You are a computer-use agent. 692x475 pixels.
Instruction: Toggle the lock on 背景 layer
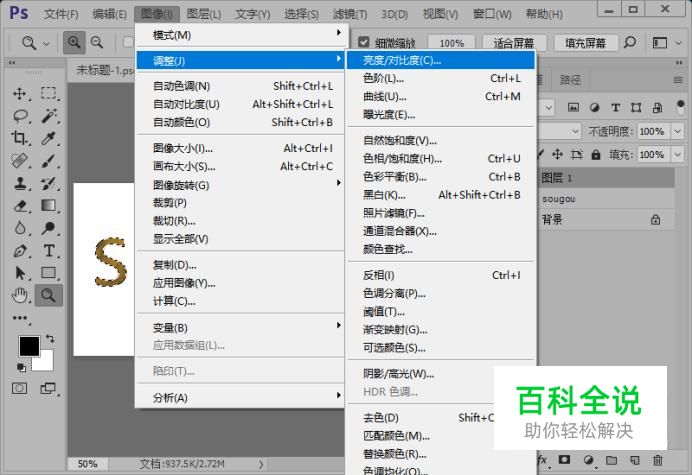click(656, 219)
